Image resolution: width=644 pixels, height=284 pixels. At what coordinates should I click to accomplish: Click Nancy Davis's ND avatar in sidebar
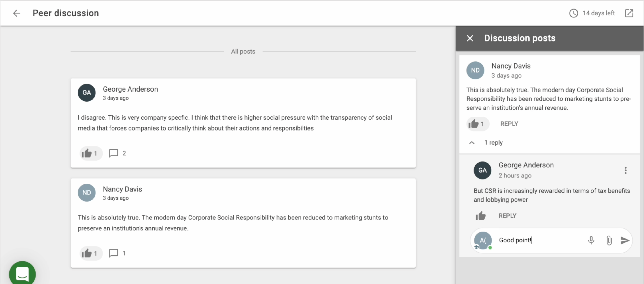(x=475, y=70)
